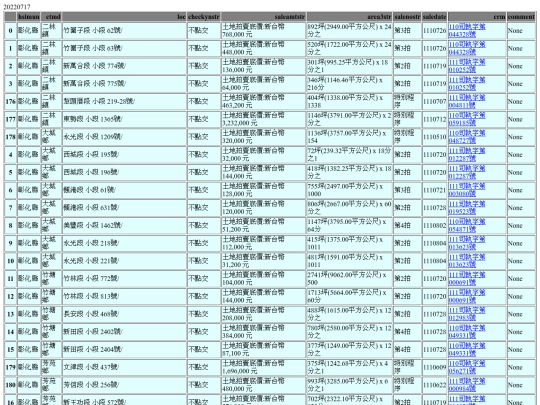The width and height of the screenshot is (540, 405).
Task: Open the crm link in row 15
Action: [x=467, y=350]
